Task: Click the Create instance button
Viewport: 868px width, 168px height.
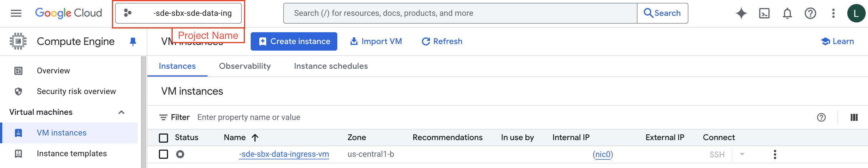Action: [x=294, y=41]
